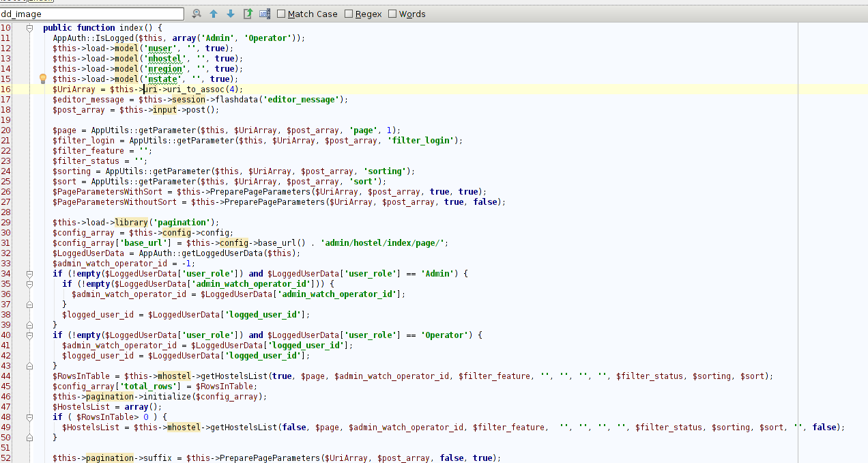Image resolution: width=868 pixels, height=463 pixels.
Task: Click line number 51 in the gutter
Action: (5, 448)
